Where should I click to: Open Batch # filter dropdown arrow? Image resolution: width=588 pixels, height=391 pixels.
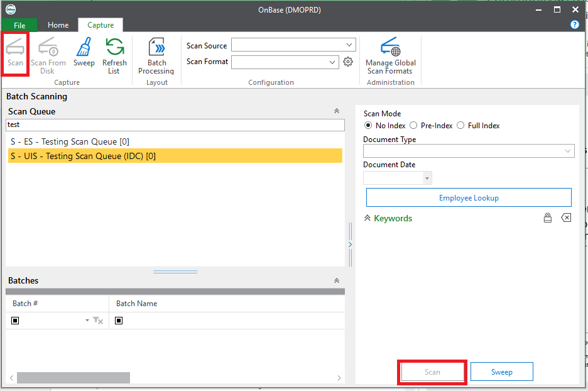click(x=87, y=320)
